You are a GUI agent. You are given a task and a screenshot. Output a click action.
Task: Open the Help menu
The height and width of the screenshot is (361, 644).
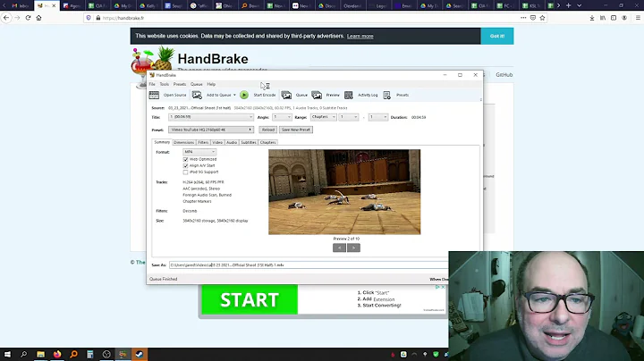pos(211,84)
